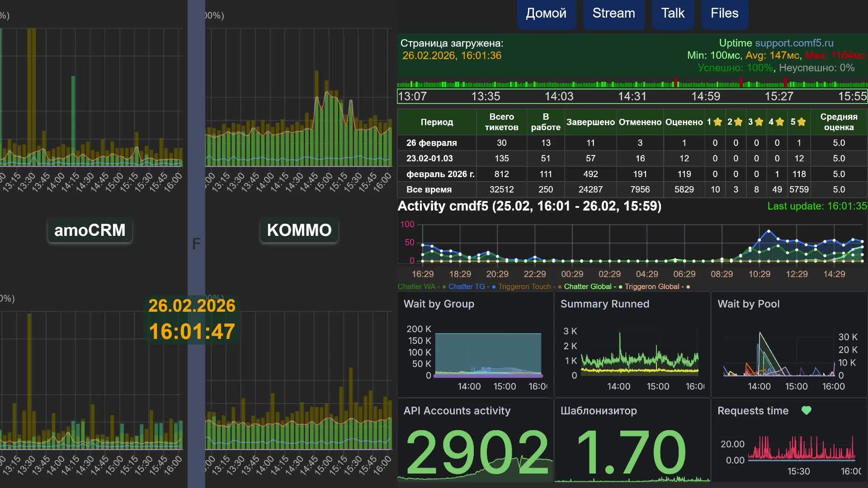Click the 1-star rating column header star

(x=718, y=122)
